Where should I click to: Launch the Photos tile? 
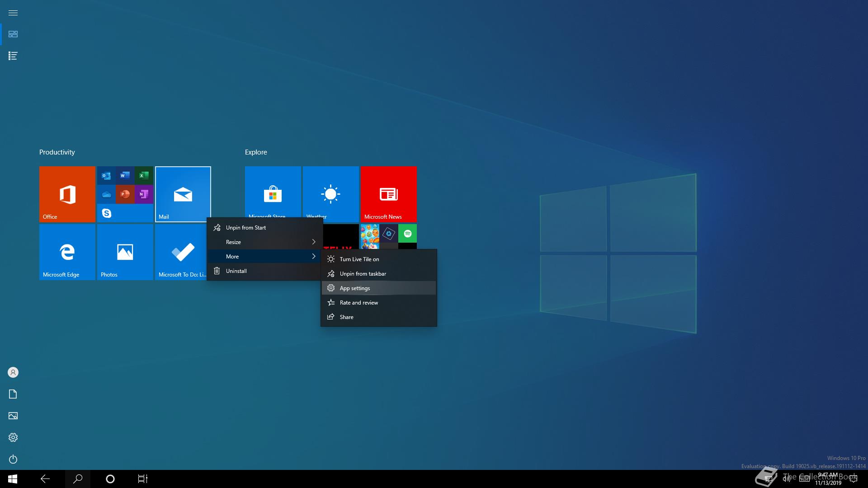tap(125, 252)
